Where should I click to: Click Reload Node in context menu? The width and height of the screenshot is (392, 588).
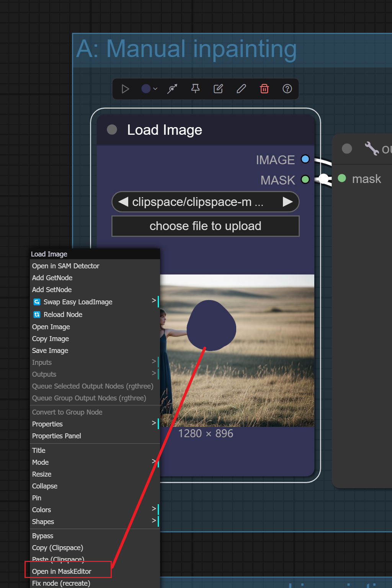point(63,315)
